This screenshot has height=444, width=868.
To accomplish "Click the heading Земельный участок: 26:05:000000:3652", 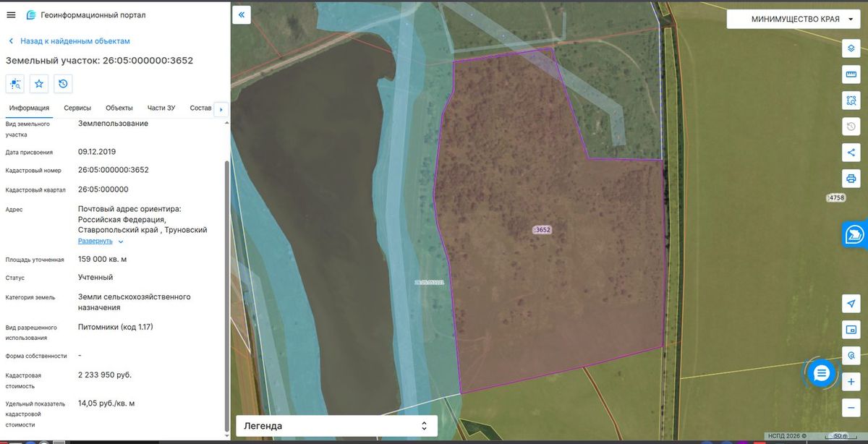I will (100, 60).
